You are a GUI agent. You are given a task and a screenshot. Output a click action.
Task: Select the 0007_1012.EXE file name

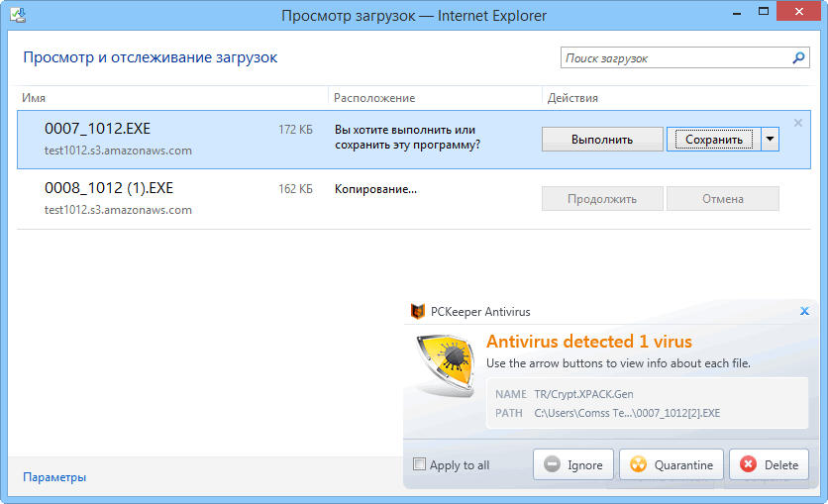coord(98,129)
